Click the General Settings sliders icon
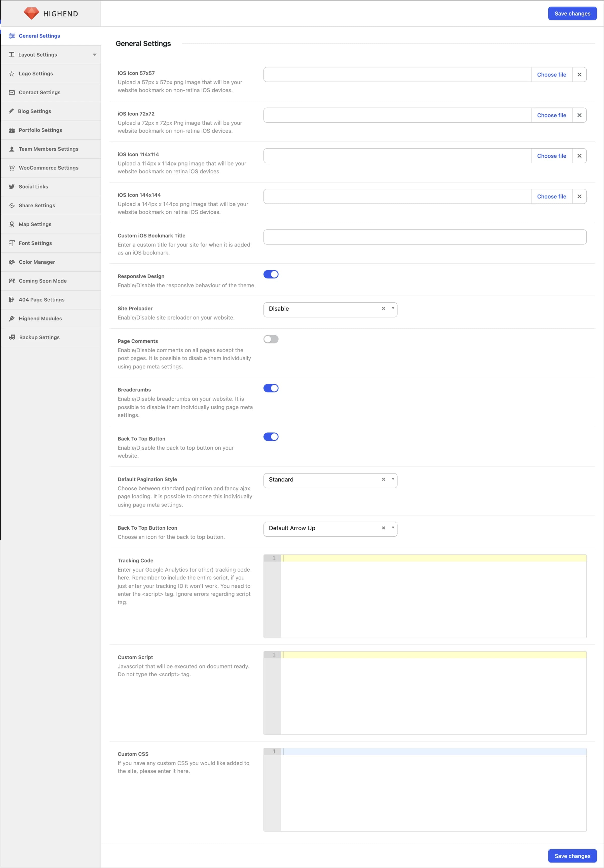The image size is (604, 868). point(12,36)
